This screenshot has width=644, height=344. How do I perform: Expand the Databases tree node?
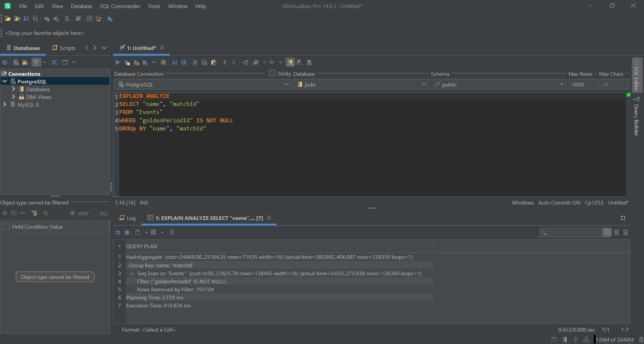(14, 89)
